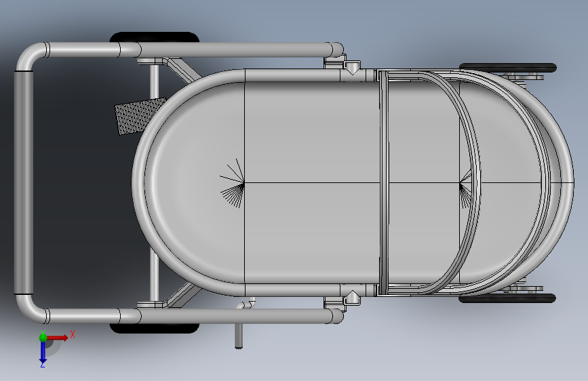
Task: Pick the bottom-left black rear wheel
Action: pos(154,329)
